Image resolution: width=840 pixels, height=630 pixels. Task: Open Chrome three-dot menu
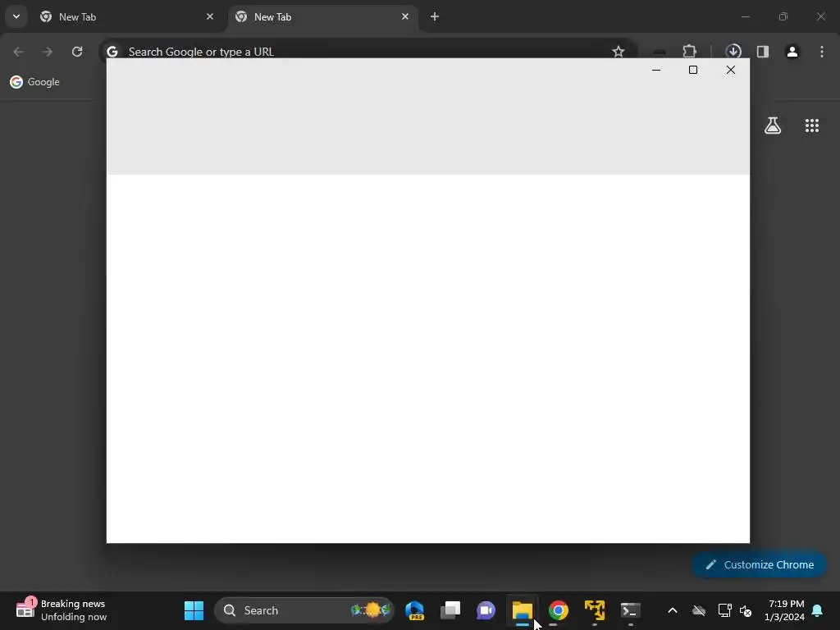(x=822, y=52)
